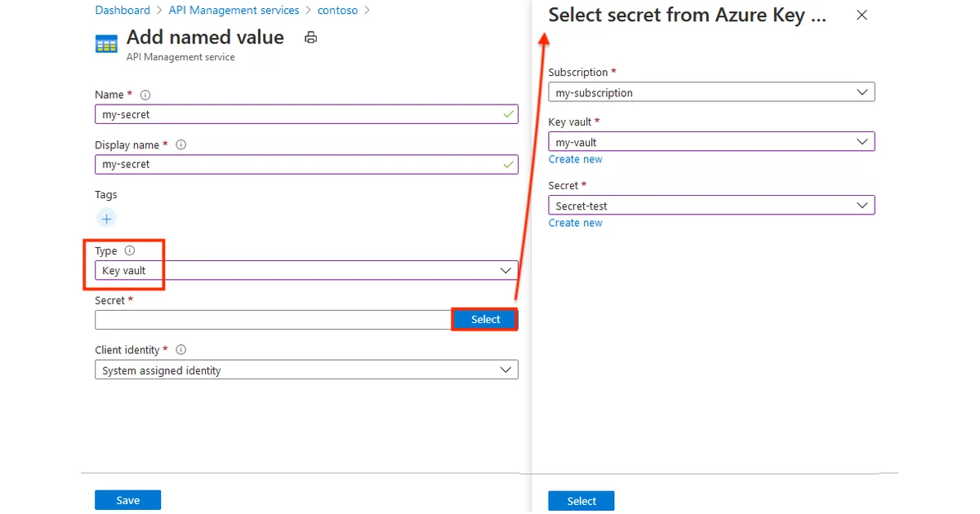The image size is (980, 514).
Task: Click the print icon beside Add named value
Action: (310, 38)
